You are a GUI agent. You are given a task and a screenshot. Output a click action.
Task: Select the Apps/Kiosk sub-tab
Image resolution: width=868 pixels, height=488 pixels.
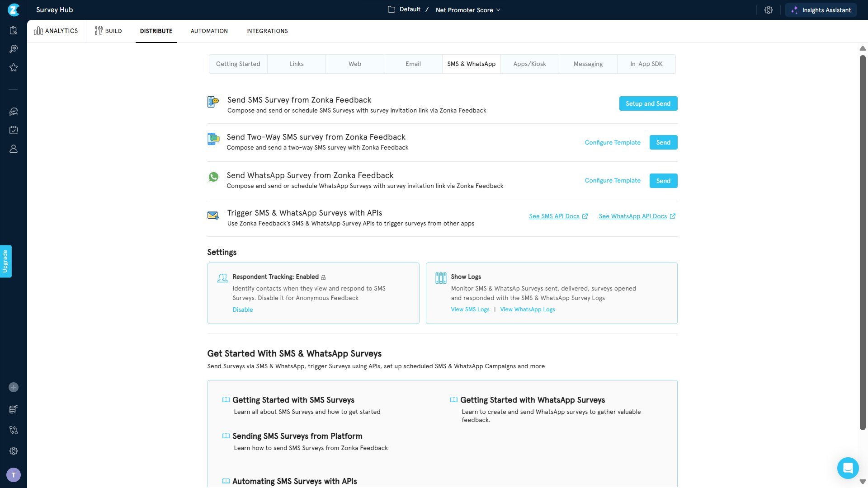coord(530,64)
